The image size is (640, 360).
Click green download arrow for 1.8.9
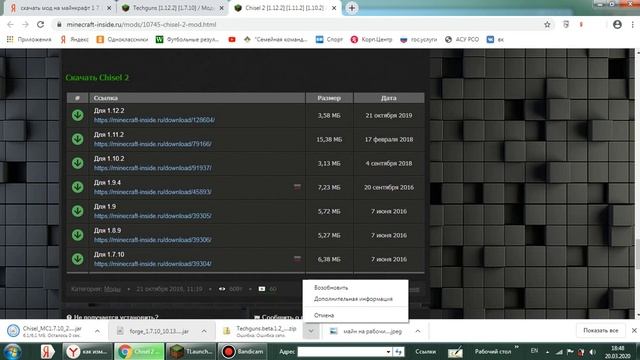pyautogui.click(x=78, y=235)
